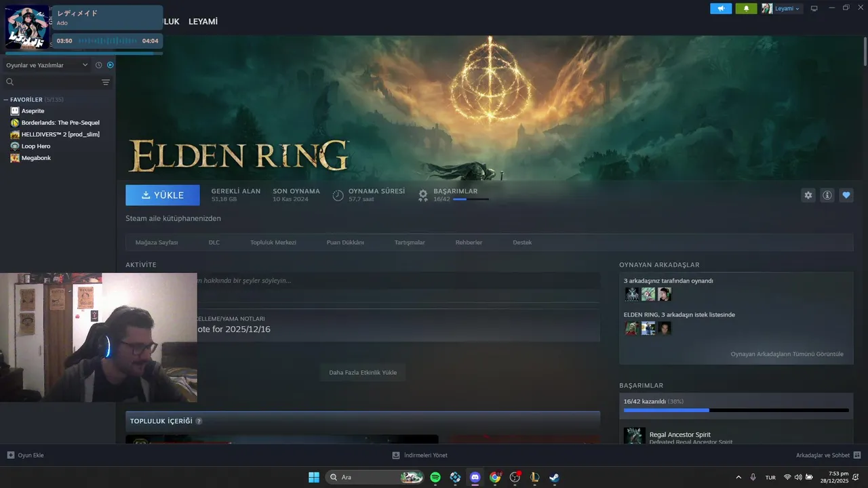Switch to Big Picture mode icon
The width and height of the screenshot is (868, 488).
coord(814,8)
